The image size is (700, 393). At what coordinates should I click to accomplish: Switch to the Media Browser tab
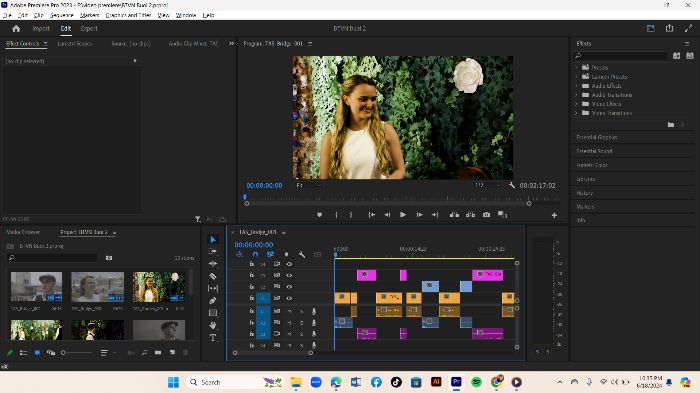(x=23, y=232)
